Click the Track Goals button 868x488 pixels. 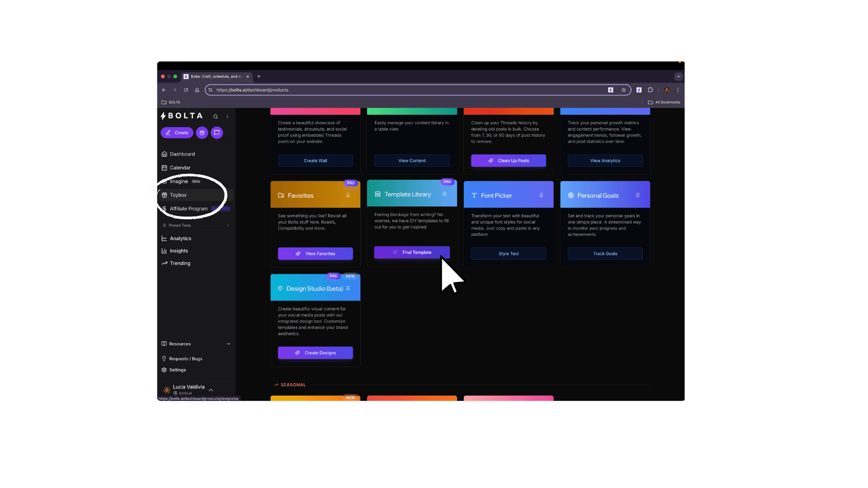[x=605, y=254]
